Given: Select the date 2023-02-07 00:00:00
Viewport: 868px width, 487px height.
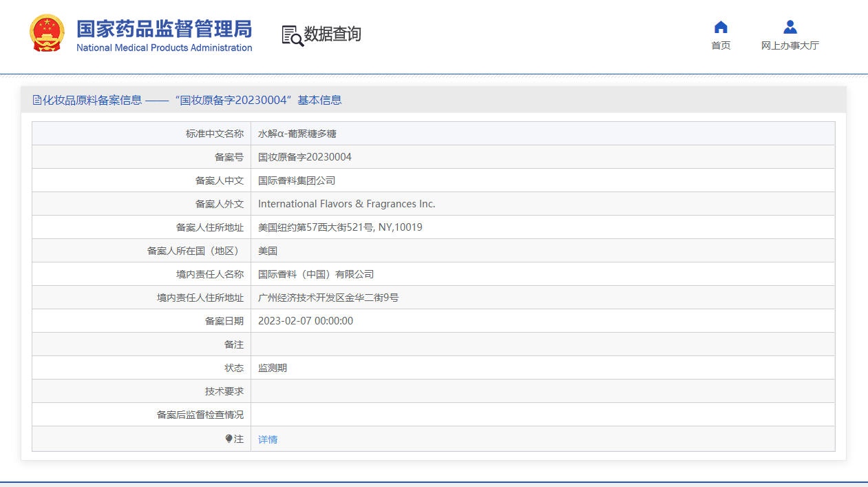Looking at the screenshot, I should tap(306, 321).
